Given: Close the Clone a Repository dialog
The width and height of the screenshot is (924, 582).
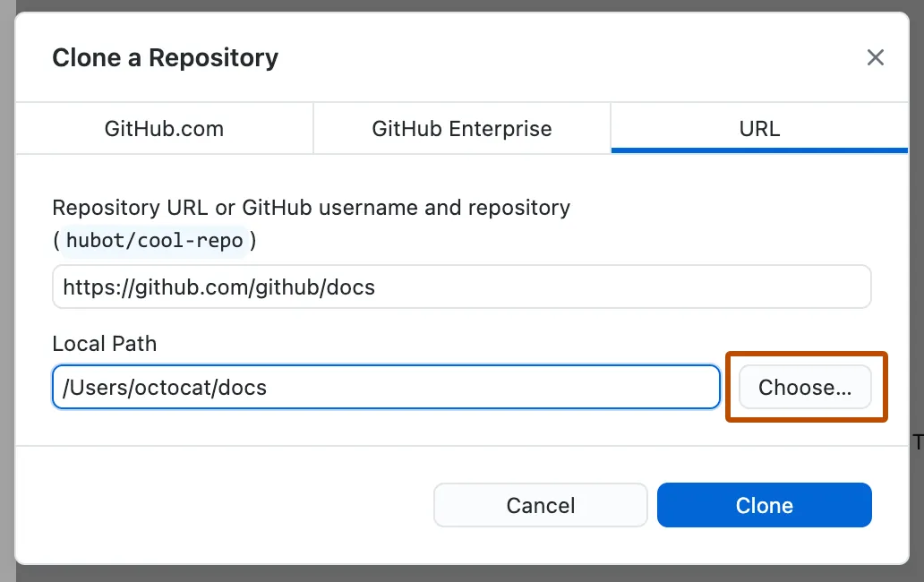Looking at the screenshot, I should click(875, 57).
